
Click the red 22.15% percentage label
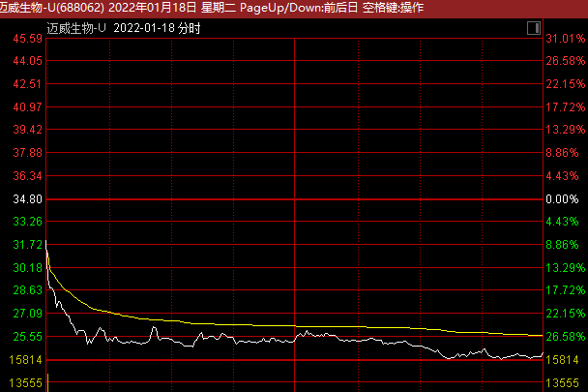pos(566,84)
